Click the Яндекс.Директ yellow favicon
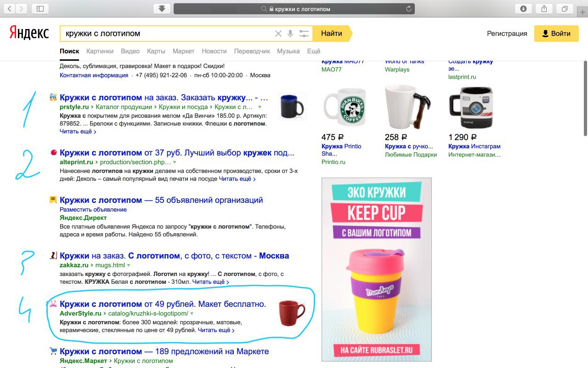The width and height of the screenshot is (588, 368). tap(53, 200)
